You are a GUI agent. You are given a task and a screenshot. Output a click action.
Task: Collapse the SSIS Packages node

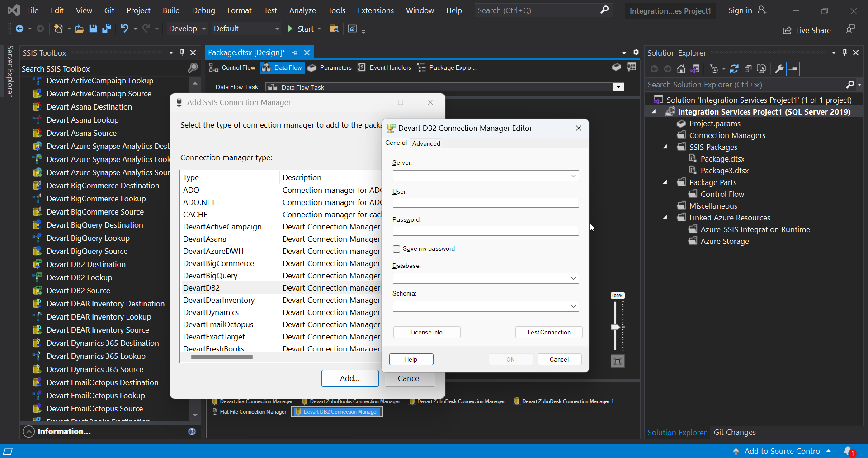[665, 147]
